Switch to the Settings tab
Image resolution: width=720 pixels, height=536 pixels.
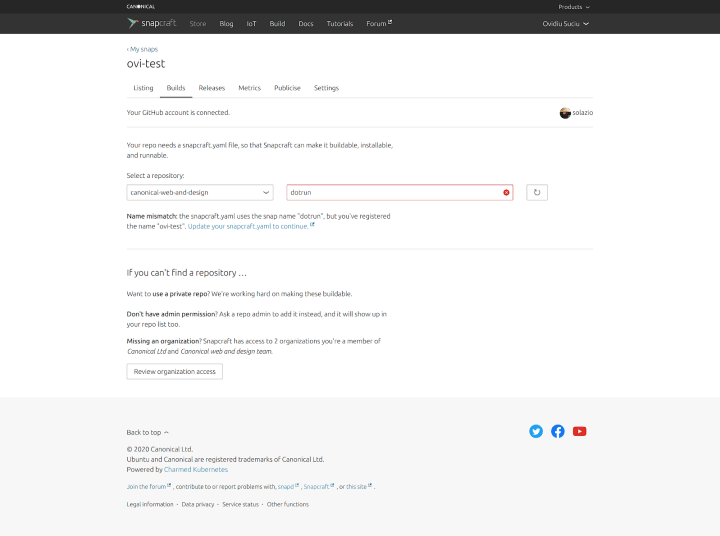pos(326,88)
